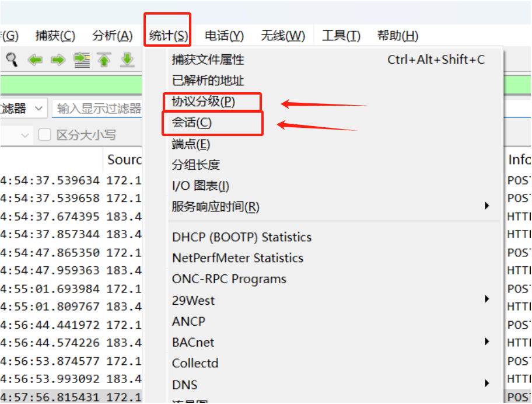Open the 电话(Y) menu
532x404 pixels.
[x=224, y=35]
